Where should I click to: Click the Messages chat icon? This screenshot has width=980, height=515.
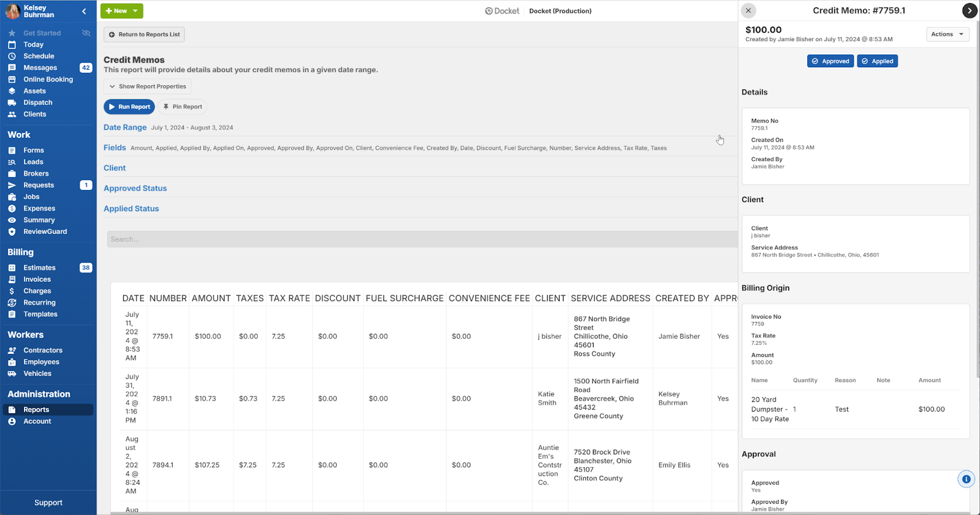12,68
